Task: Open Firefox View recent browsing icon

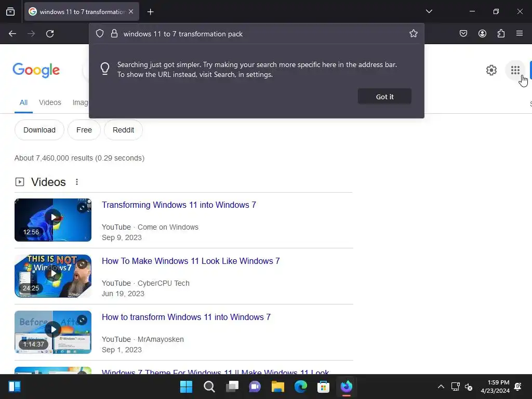Action: click(x=10, y=11)
